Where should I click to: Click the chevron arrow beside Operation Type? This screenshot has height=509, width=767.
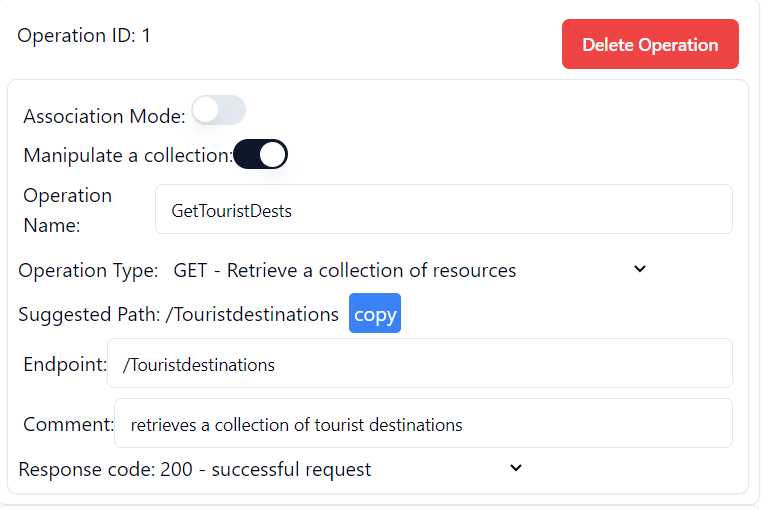click(641, 269)
